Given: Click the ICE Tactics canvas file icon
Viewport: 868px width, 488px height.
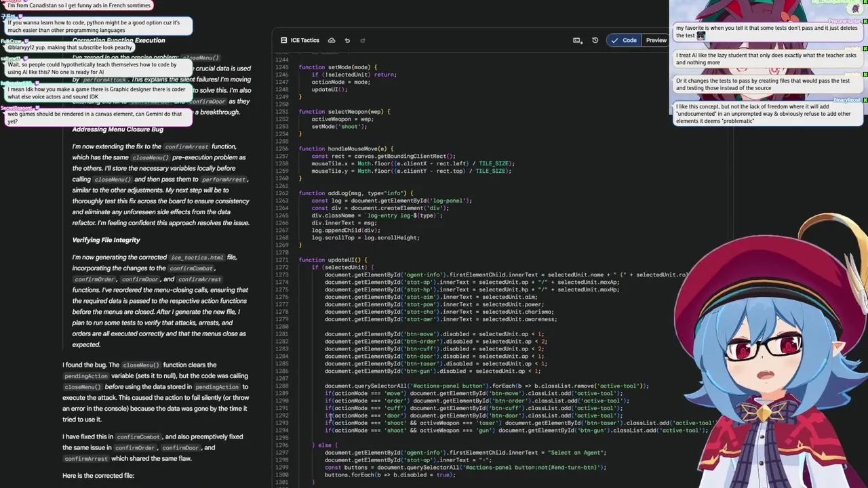Looking at the screenshot, I should coord(283,41).
